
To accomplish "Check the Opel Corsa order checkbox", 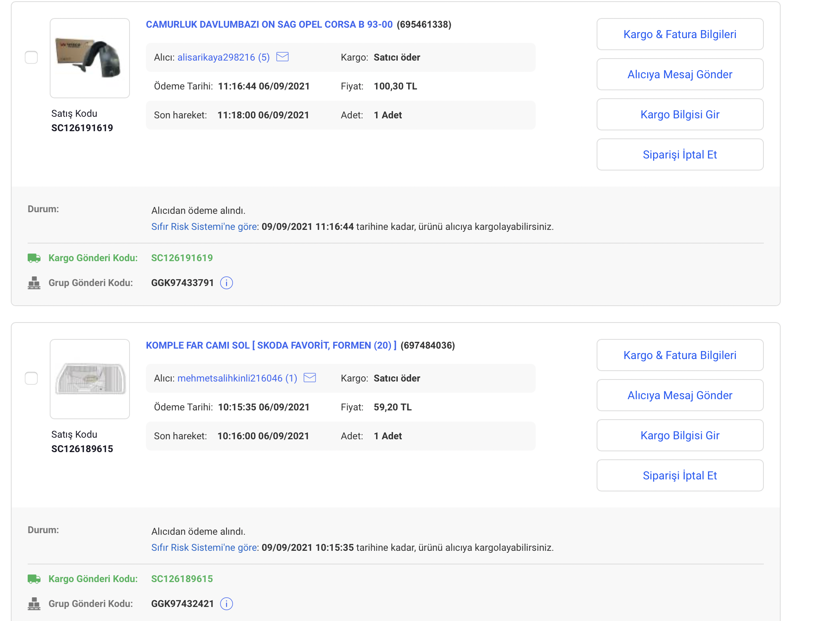I will point(31,57).
